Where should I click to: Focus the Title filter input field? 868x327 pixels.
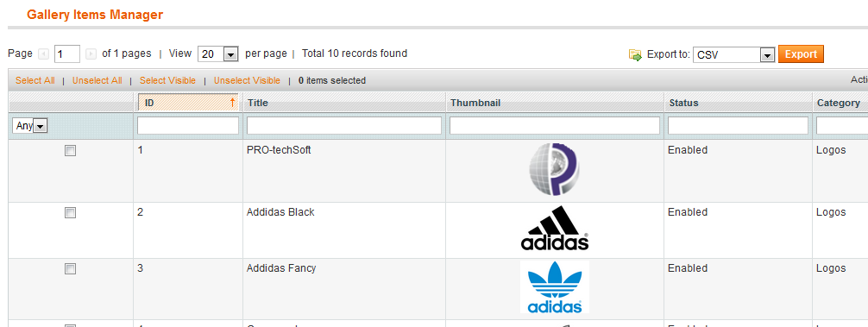[x=343, y=126]
